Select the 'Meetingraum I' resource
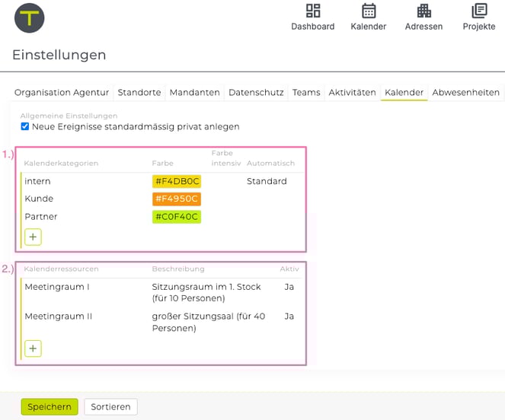505x420 pixels. coord(57,287)
